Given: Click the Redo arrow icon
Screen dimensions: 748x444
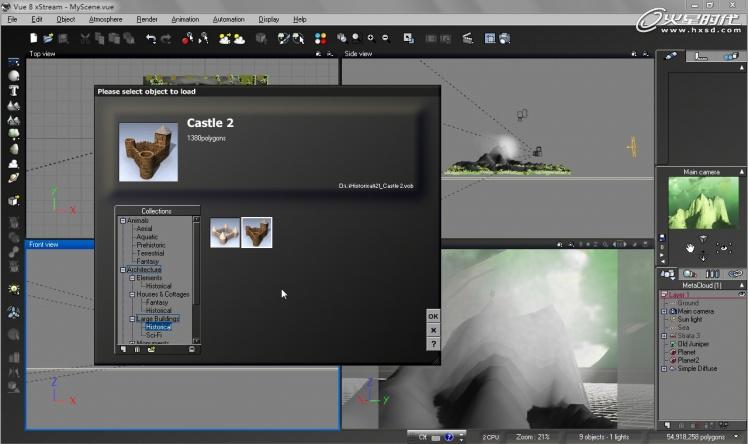Looking at the screenshot, I should (x=166, y=39).
